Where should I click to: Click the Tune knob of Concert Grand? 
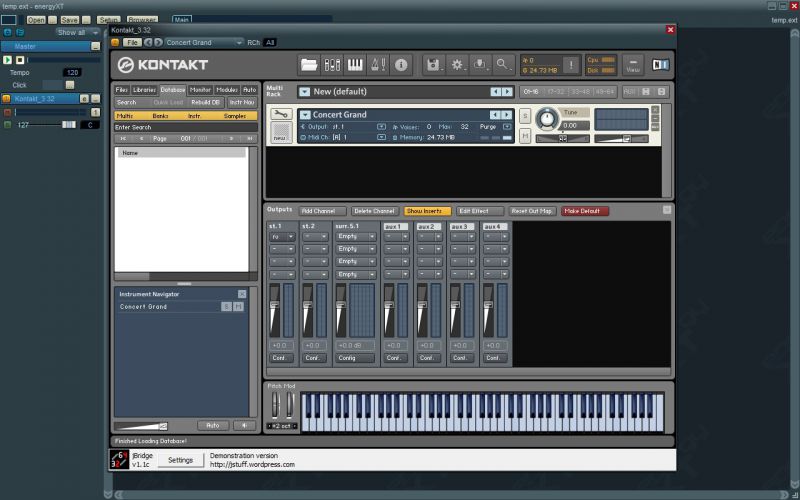pos(546,119)
